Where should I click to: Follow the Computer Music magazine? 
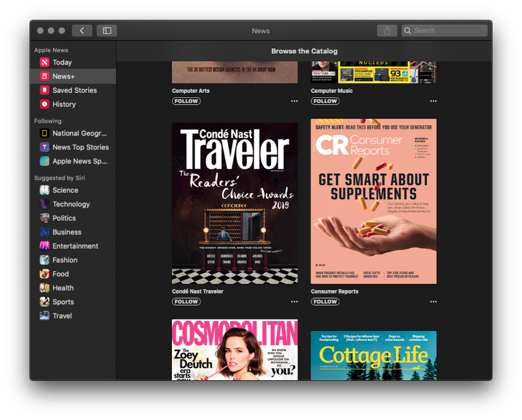click(325, 102)
